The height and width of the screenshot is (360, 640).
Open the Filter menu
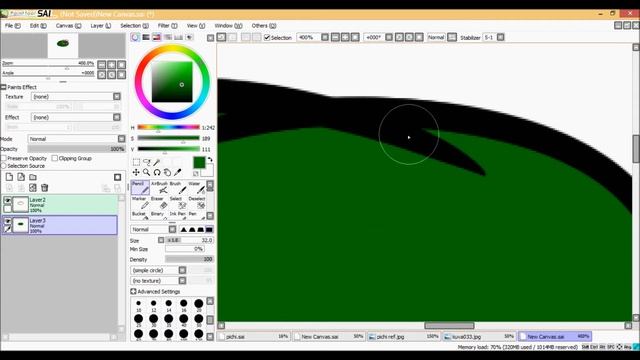tap(167, 26)
